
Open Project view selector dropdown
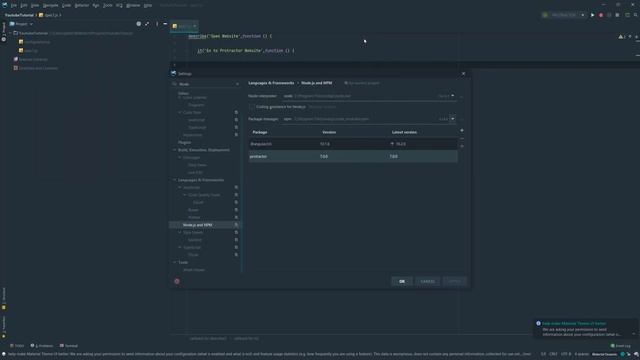click(x=21, y=24)
